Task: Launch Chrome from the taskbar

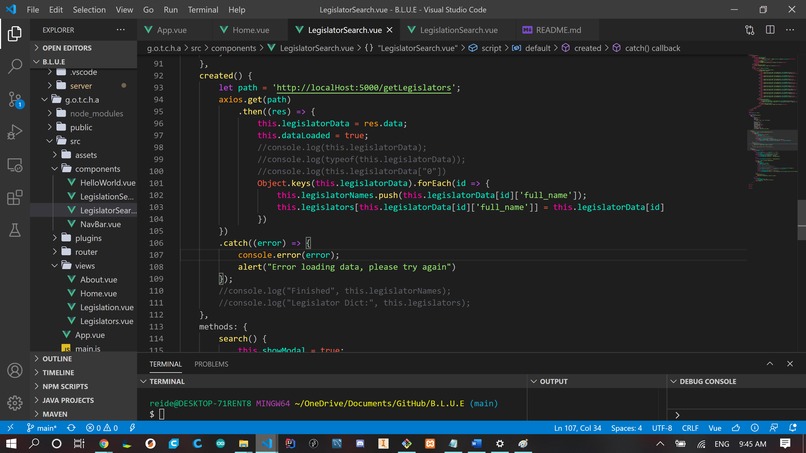Action: tap(104, 443)
